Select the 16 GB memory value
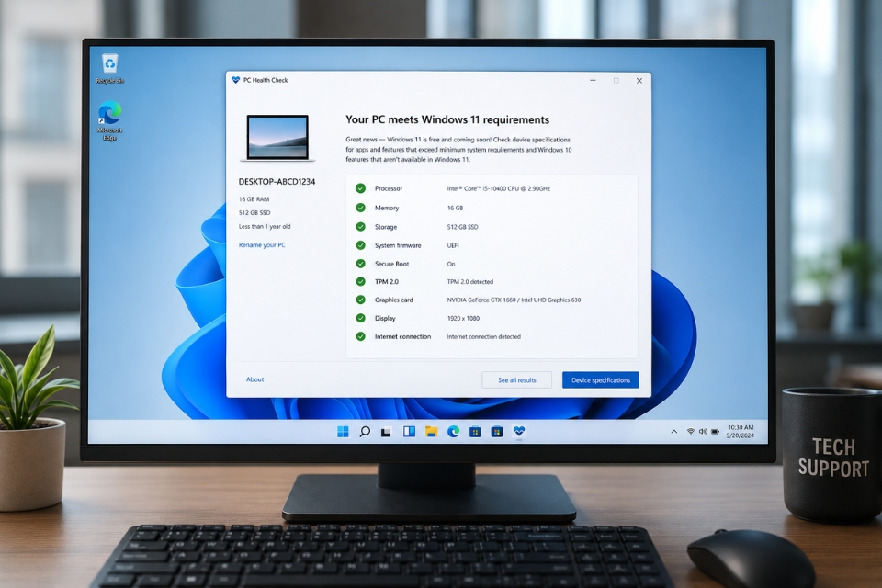 click(455, 208)
